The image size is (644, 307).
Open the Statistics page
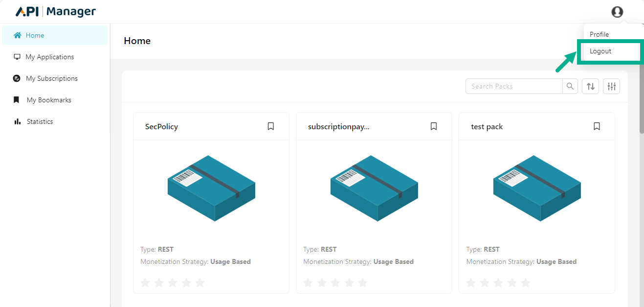click(x=40, y=121)
